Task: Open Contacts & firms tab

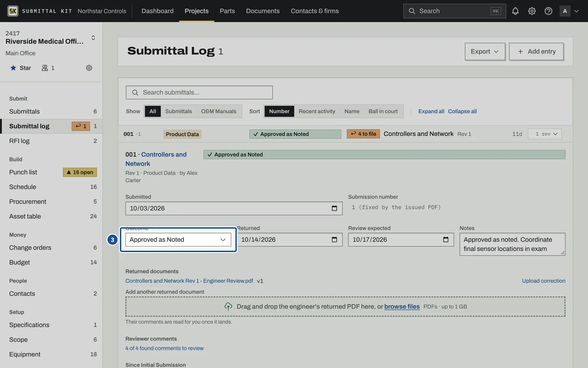Action: 315,11
